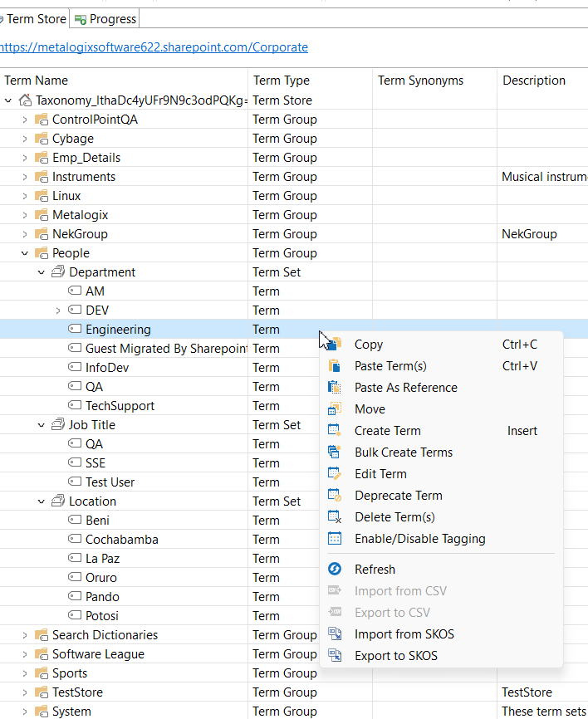Click the Bulk Create Terms icon
588x719 pixels.
pyautogui.click(x=336, y=452)
